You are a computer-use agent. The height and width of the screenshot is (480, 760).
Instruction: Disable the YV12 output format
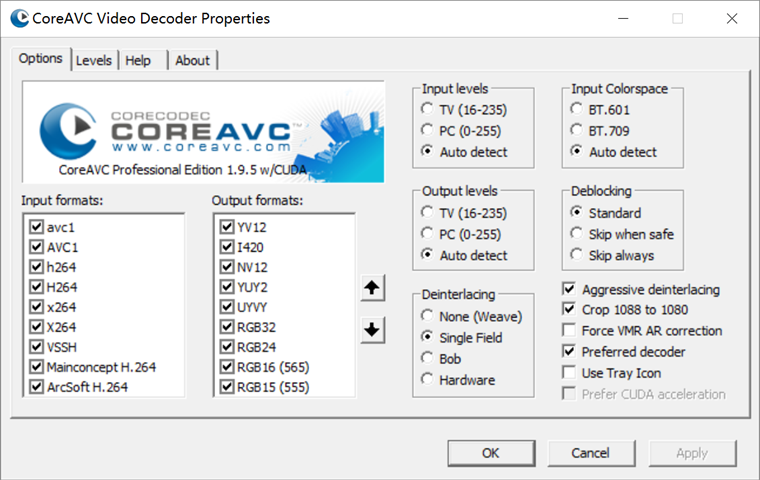click(227, 227)
